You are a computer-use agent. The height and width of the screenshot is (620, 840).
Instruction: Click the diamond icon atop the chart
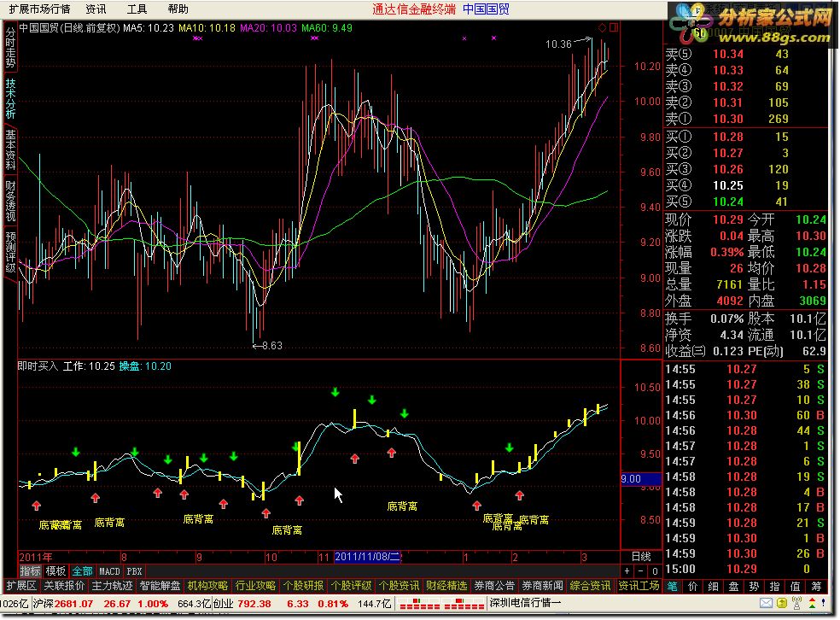(602, 27)
